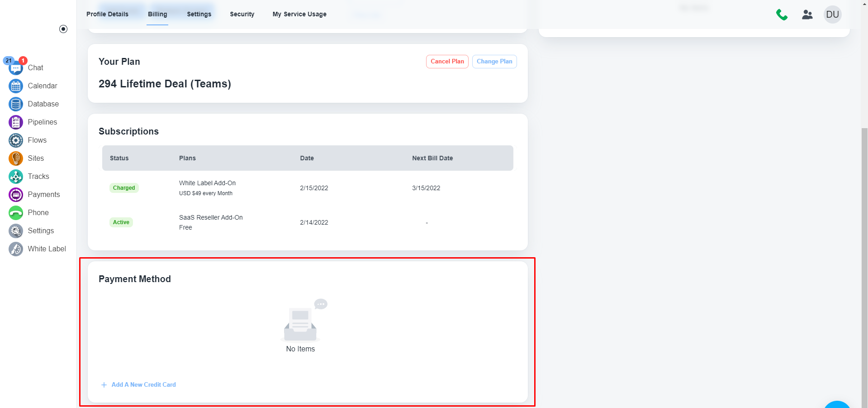Switch to the Security tab
This screenshot has width=868, height=408.
[x=242, y=14]
